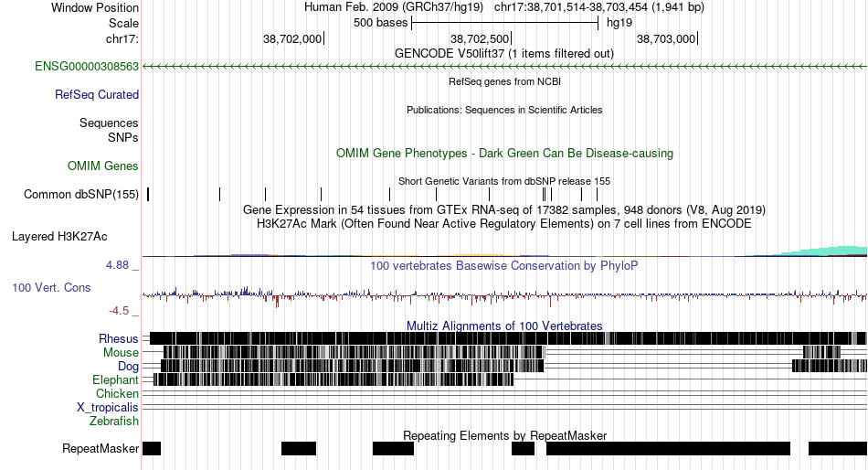Click the ENSG00000308563 gene label
Screen dimensions: 868x470
pos(87,67)
